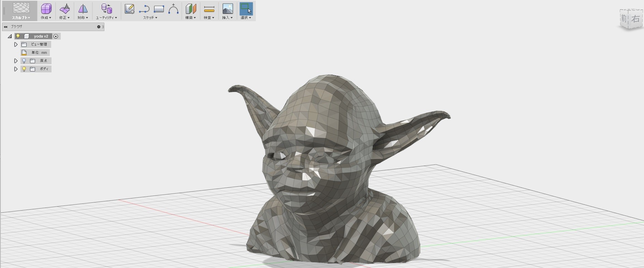
Task: Click the 原点 folder icon
Action: click(33, 61)
